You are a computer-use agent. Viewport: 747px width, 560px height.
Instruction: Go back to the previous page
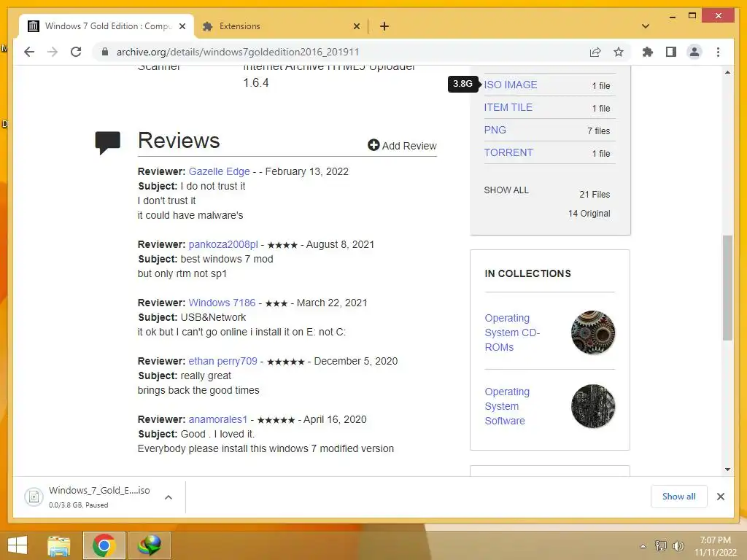[29, 52]
